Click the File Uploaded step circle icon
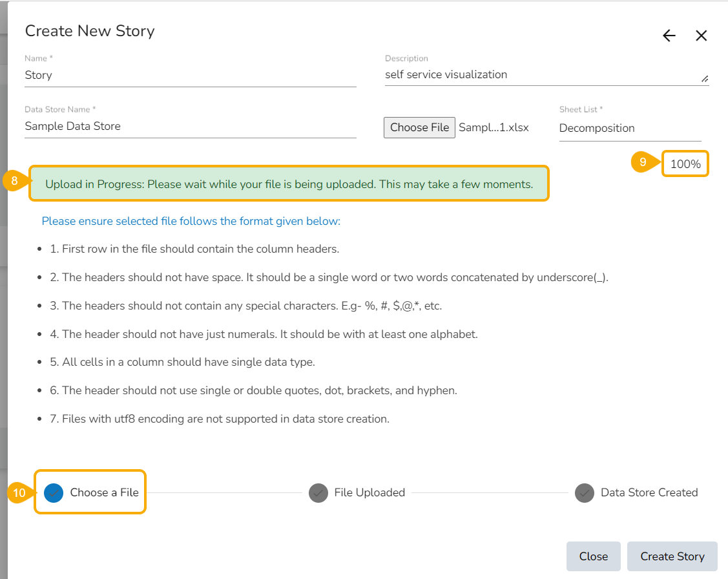The image size is (728, 579). click(318, 492)
